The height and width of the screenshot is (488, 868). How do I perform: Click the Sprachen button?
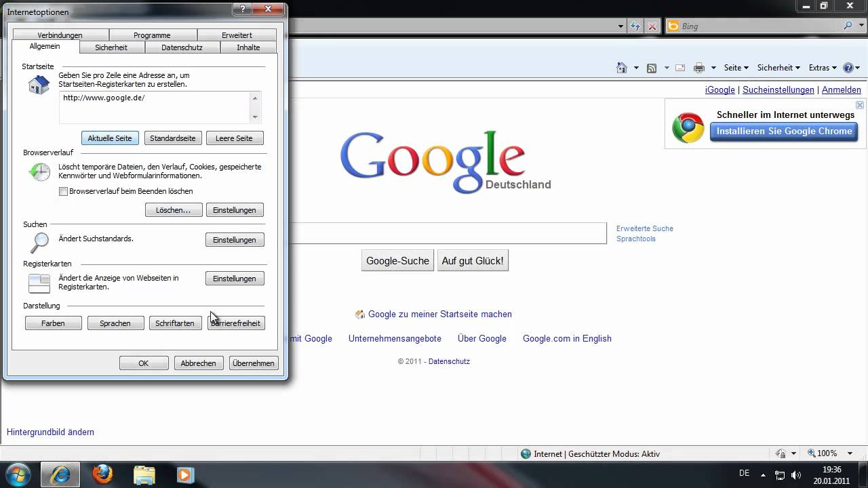[x=115, y=323]
